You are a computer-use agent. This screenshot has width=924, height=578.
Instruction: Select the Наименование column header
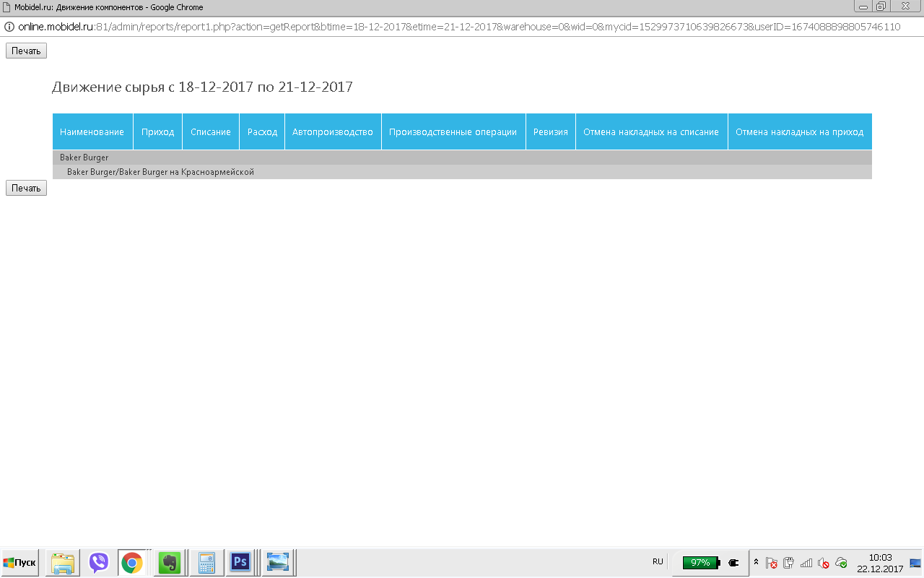(x=92, y=132)
